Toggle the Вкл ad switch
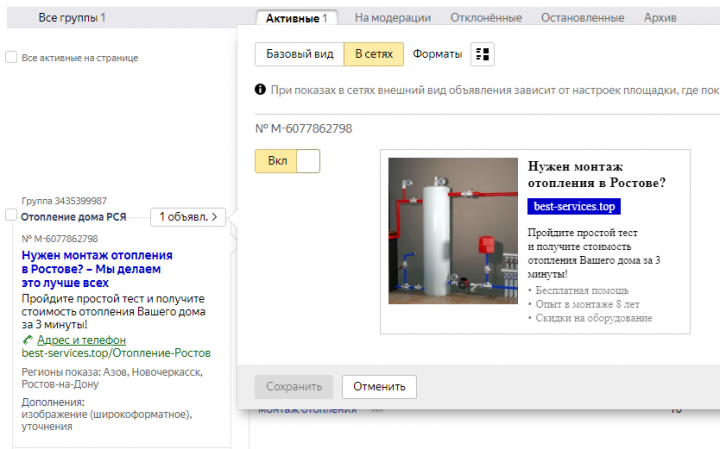 pos(287,161)
